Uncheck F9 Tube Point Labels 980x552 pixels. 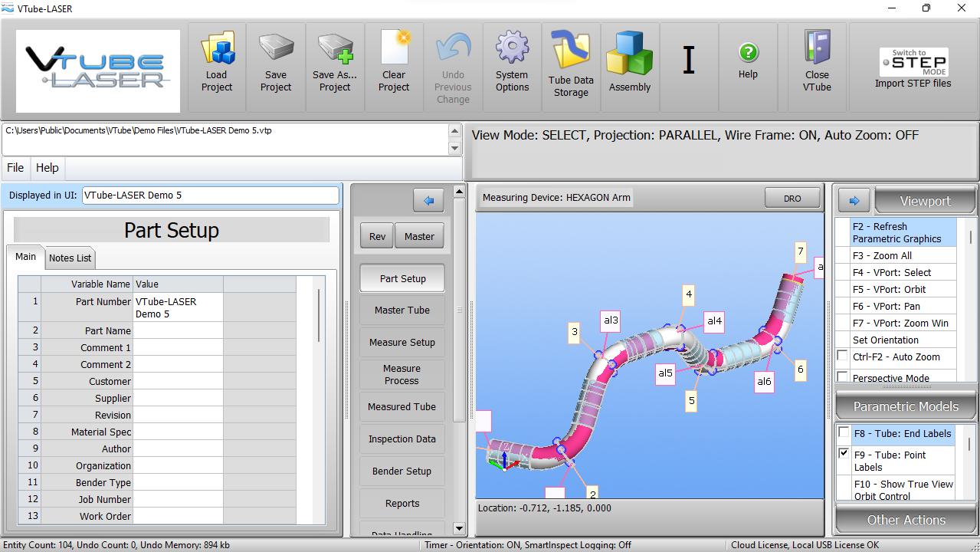click(844, 454)
